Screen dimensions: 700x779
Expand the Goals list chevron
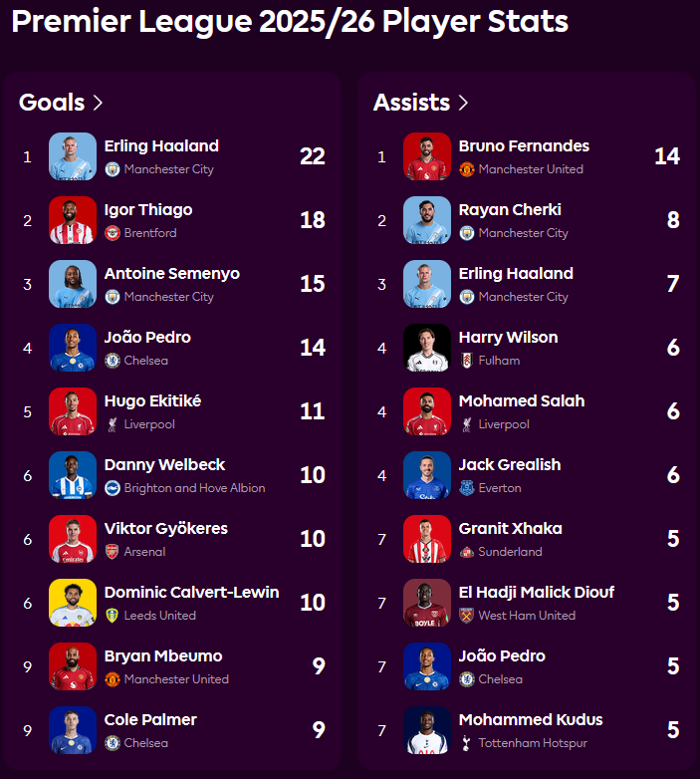pos(98,103)
